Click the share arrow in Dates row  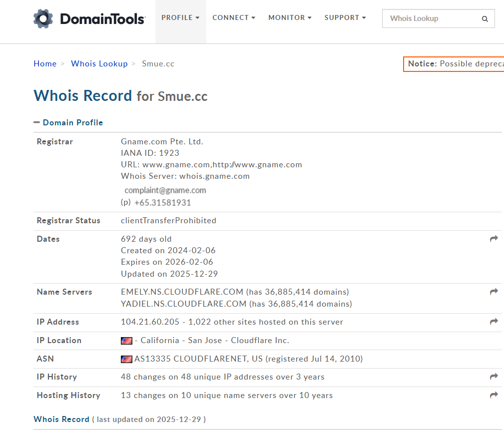click(494, 239)
